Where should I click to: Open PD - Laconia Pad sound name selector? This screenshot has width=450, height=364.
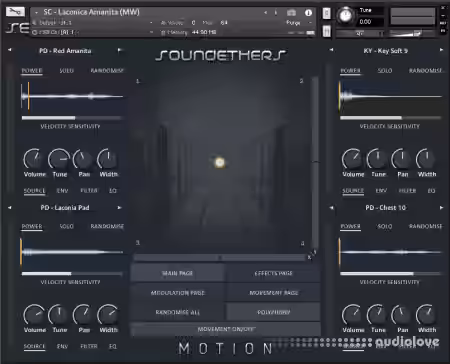pyautogui.click(x=65, y=208)
